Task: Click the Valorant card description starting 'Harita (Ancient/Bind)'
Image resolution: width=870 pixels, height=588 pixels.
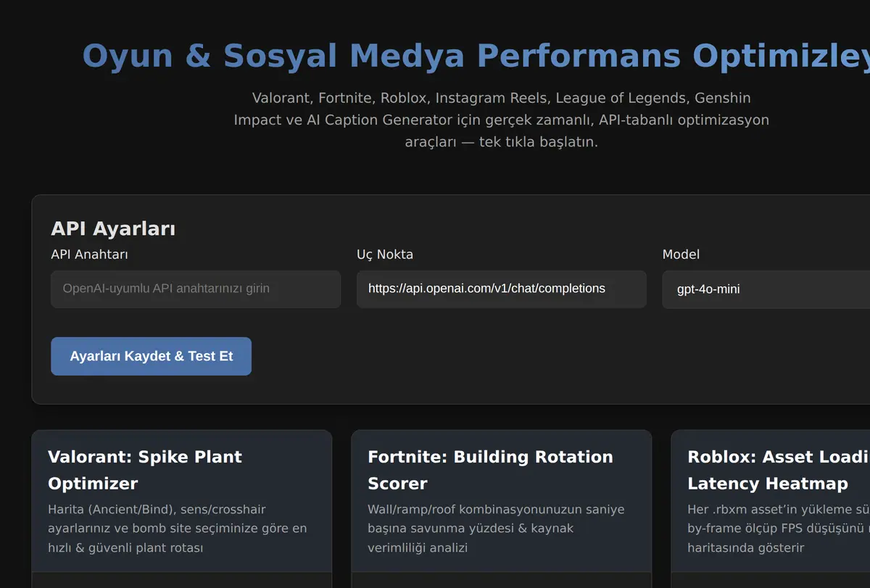Action: [x=178, y=529]
